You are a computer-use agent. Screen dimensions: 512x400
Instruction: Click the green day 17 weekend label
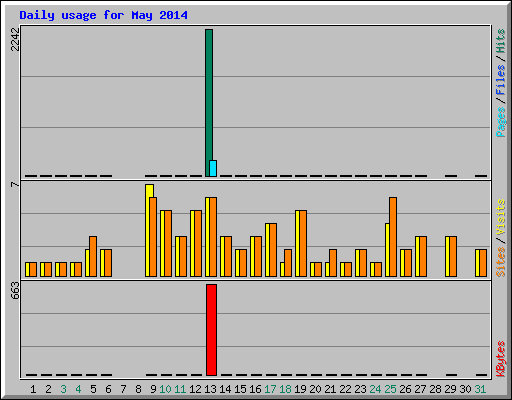pyautogui.click(x=270, y=389)
